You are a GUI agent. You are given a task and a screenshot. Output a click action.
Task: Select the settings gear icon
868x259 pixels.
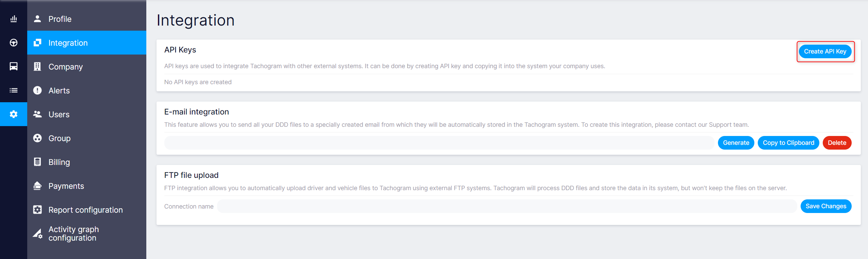pos(14,114)
